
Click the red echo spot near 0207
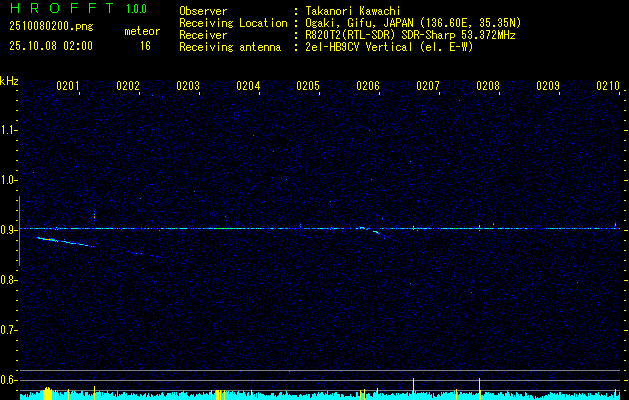(x=413, y=228)
